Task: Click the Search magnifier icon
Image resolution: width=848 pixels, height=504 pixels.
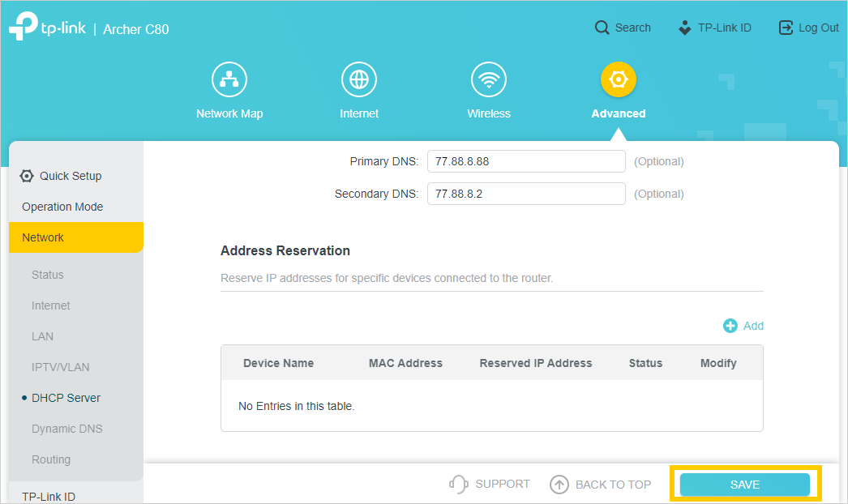Action: [x=602, y=28]
